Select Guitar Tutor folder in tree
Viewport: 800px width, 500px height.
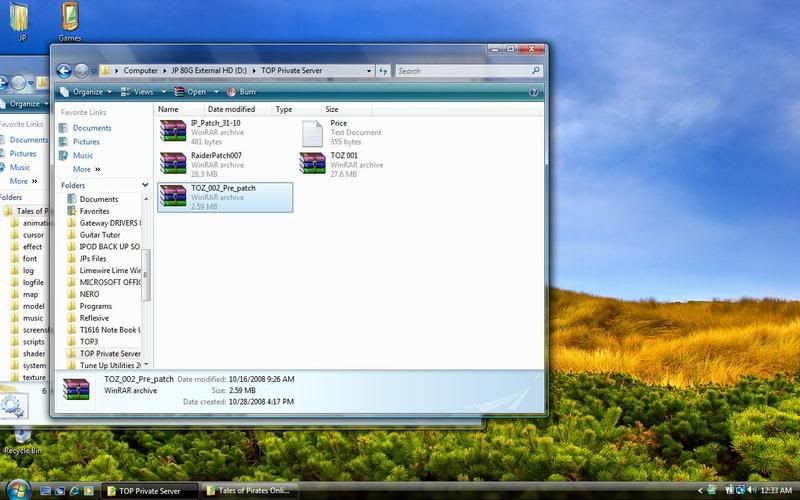pos(102,235)
